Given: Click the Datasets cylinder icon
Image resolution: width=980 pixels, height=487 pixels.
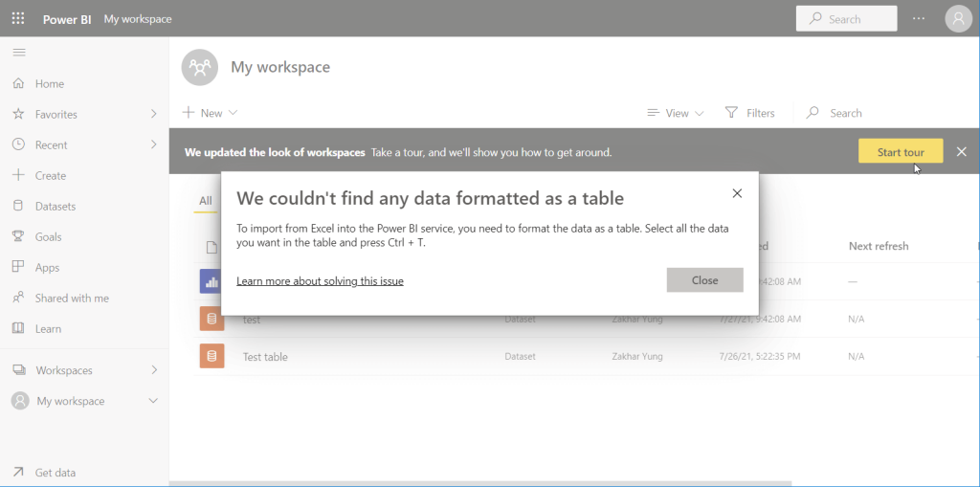Looking at the screenshot, I should [19, 206].
